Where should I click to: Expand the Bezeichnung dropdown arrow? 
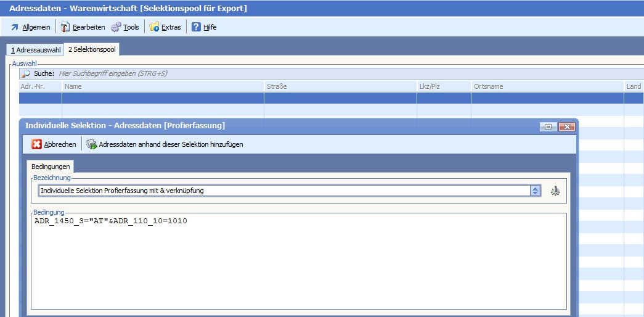point(536,191)
